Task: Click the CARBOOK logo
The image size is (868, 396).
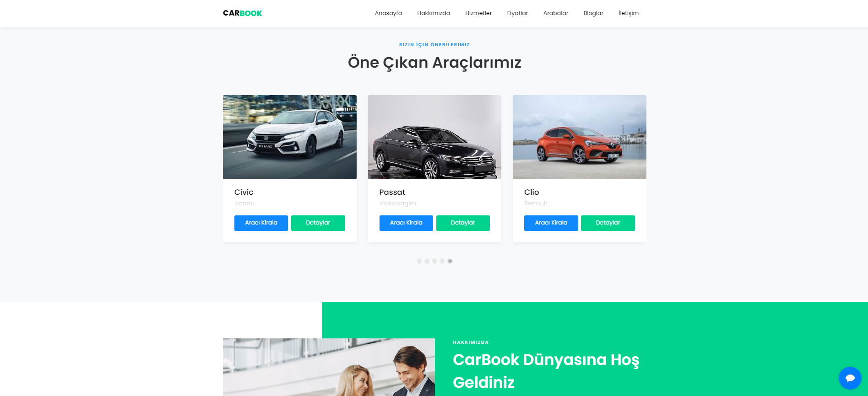Action: point(242,13)
